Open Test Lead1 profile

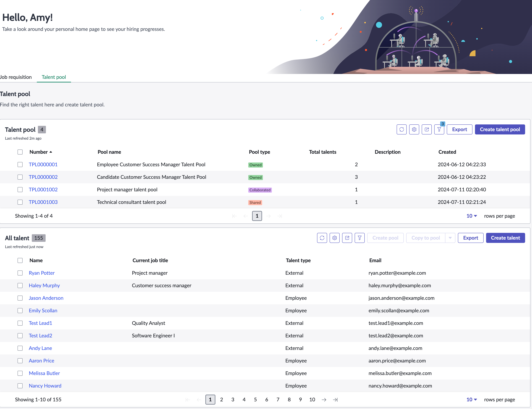pyautogui.click(x=40, y=323)
